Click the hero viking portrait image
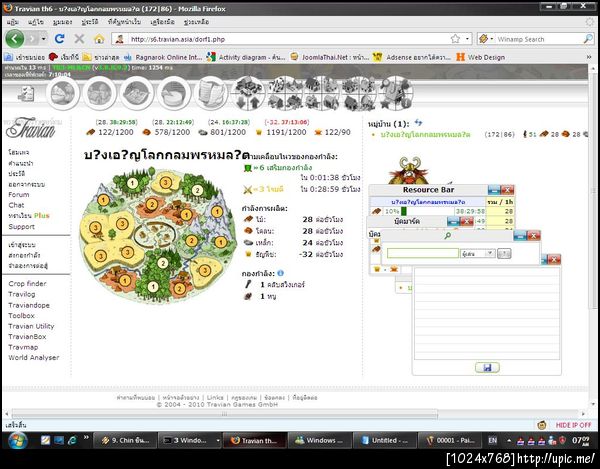The height and width of the screenshot is (469, 600). coord(409,171)
